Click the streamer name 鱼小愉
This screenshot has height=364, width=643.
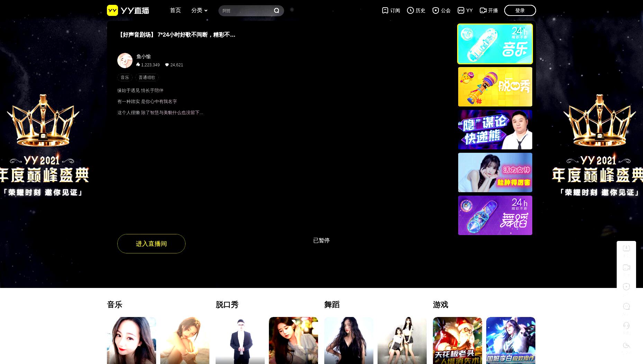144,56
